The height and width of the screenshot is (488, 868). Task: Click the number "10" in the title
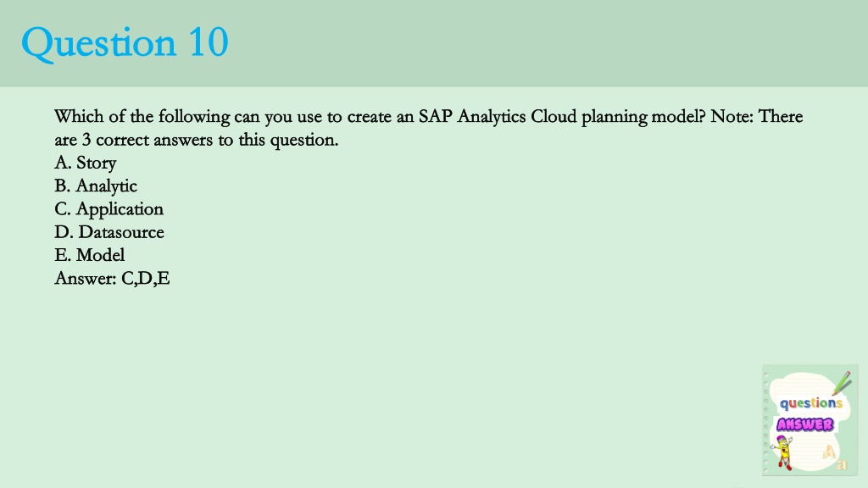(209, 42)
